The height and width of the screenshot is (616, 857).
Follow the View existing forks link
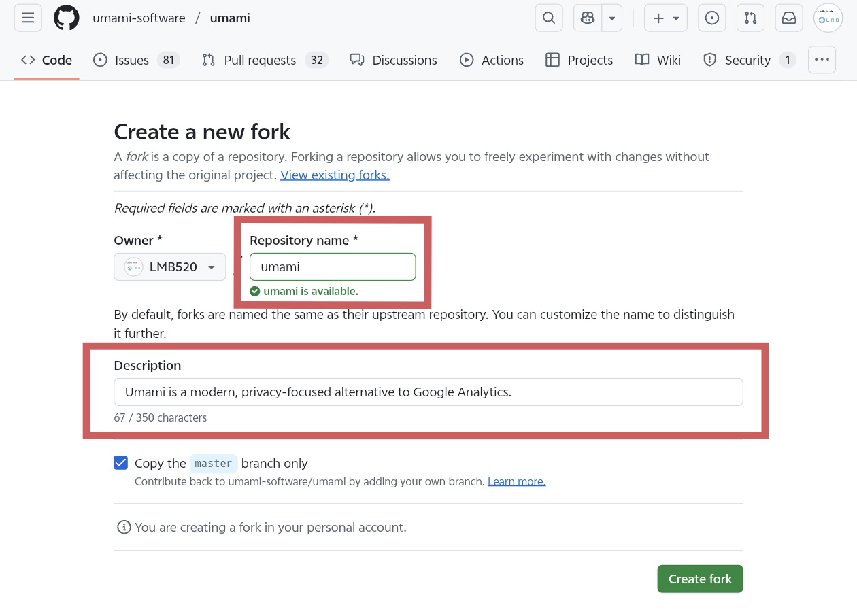(335, 175)
